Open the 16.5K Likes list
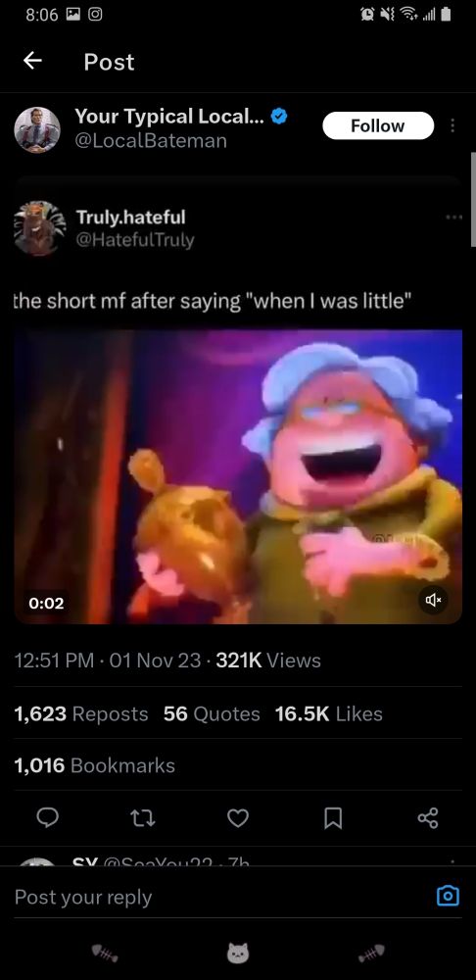 [x=328, y=713]
